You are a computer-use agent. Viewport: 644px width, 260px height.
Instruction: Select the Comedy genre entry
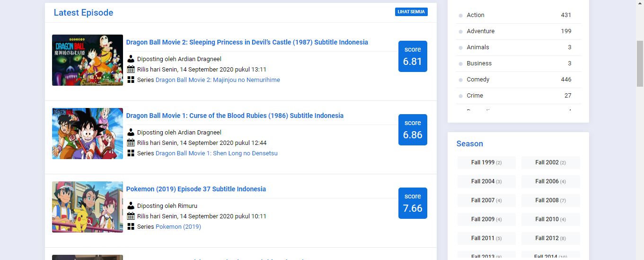coord(478,80)
